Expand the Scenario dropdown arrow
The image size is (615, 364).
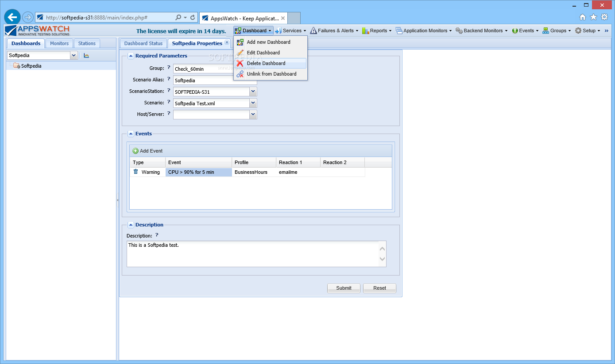point(253,103)
